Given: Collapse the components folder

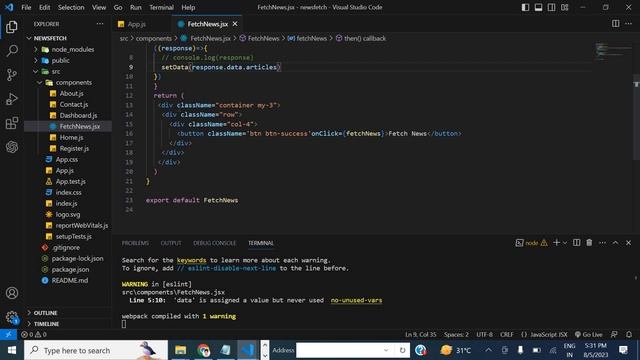Looking at the screenshot, I should [68, 82].
